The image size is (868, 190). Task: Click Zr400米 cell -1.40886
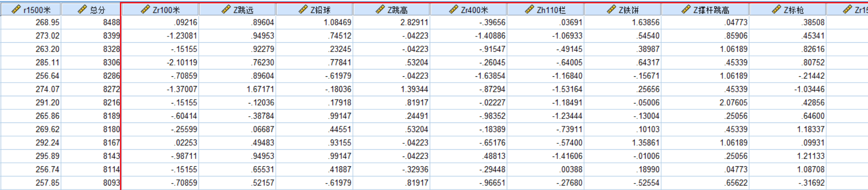(468, 36)
